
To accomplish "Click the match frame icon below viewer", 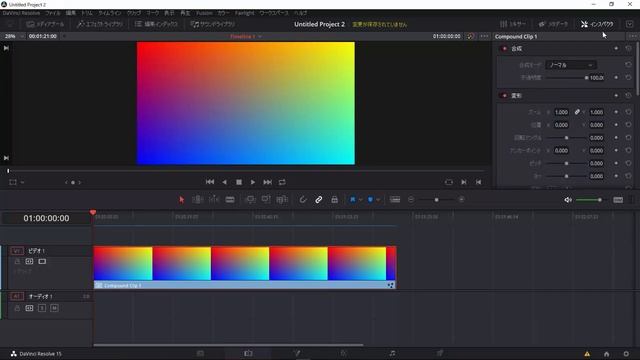I will click(x=449, y=182).
